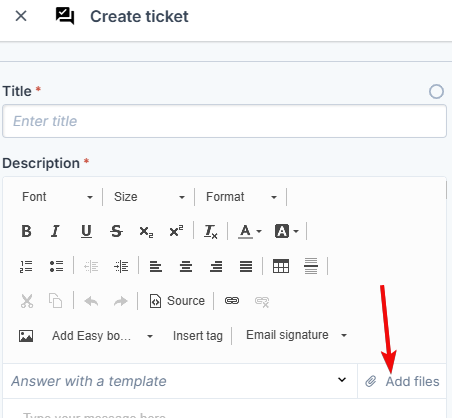Open the Font dropdown
Viewport: 452px width, 418px height.
click(x=57, y=197)
